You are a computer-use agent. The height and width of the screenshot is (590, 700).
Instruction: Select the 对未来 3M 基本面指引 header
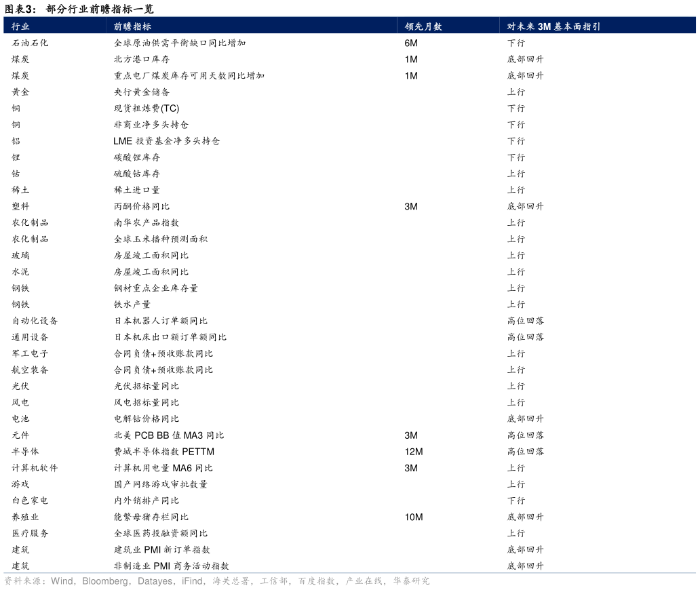click(x=553, y=27)
